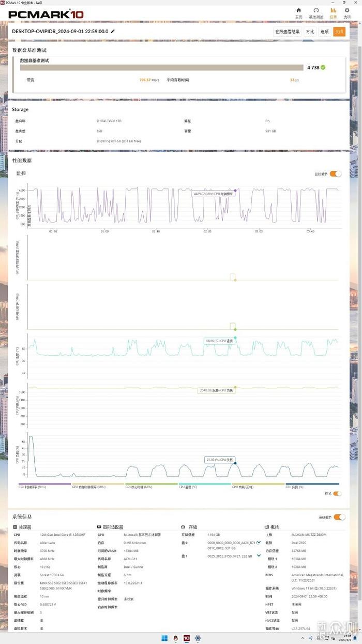362x644 pixels.
Task: Click the data drive benchmark score bar
Action: click(162, 67)
